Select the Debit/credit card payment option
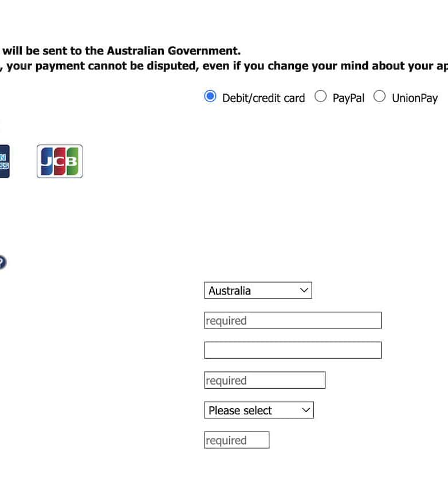 coord(210,97)
